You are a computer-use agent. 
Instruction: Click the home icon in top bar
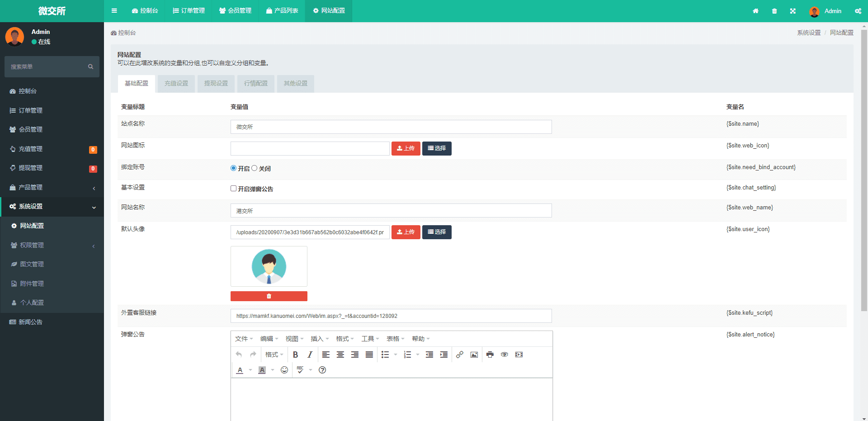coord(755,11)
